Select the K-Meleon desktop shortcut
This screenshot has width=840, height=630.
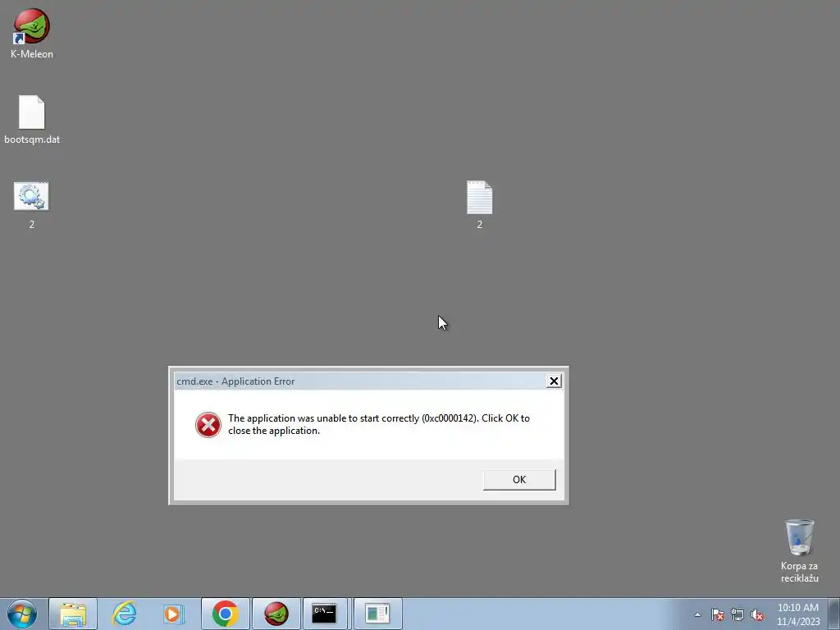click(32, 33)
